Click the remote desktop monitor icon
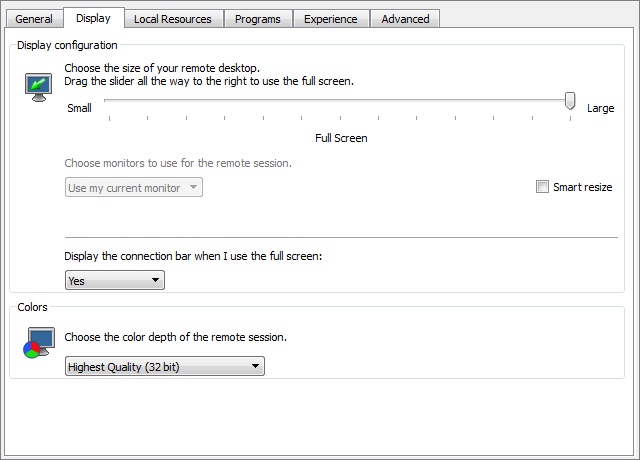Screen dimensions: 640x460 [37, 86]
